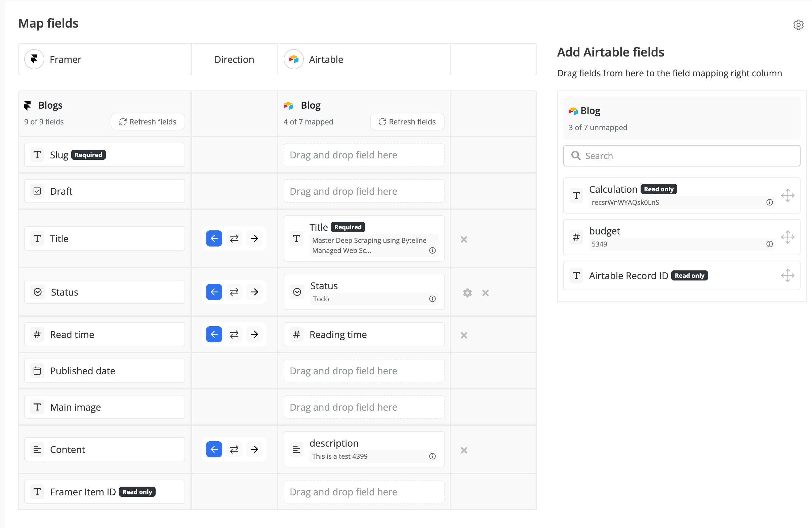
Task: Click info icon on Calculation field
Action: point(769,202)
